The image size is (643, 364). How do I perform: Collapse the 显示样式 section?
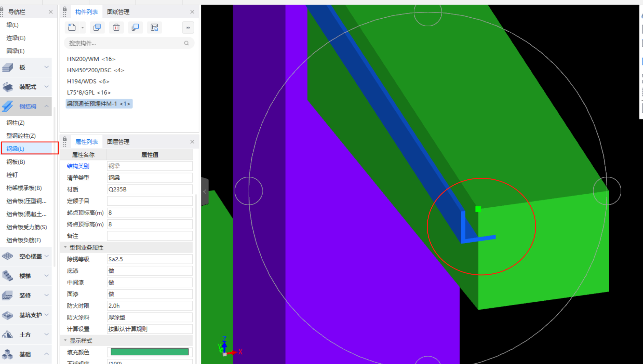pyautogui.click(x=65, y=340)
